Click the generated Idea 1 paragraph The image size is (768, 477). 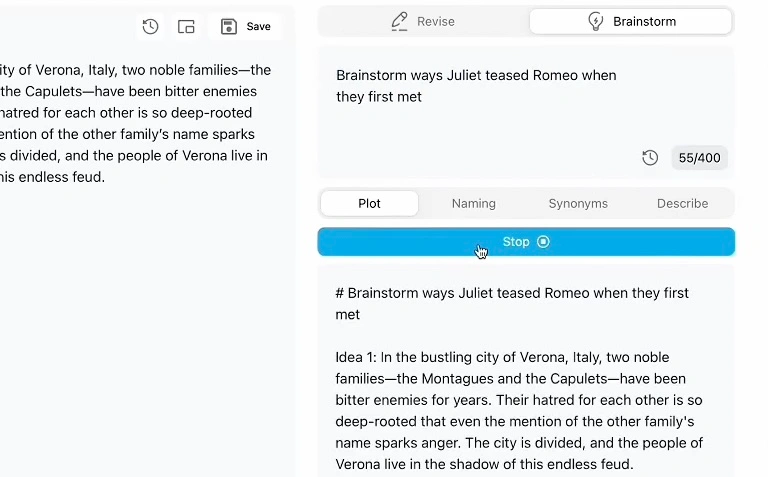(x=519, y=410)
